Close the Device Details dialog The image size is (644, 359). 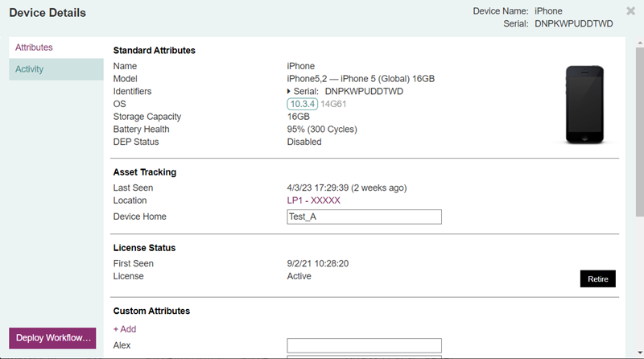pyautogui.click(x=630, y=11)
